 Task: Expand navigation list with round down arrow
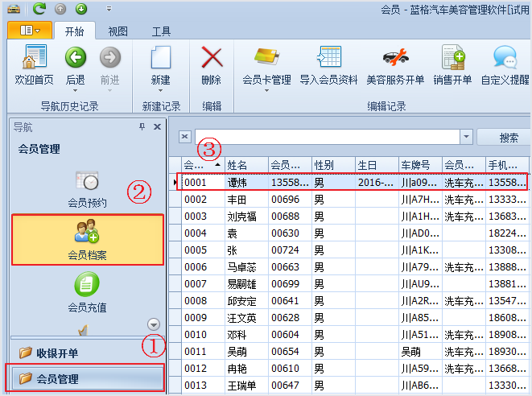point(155,324)
